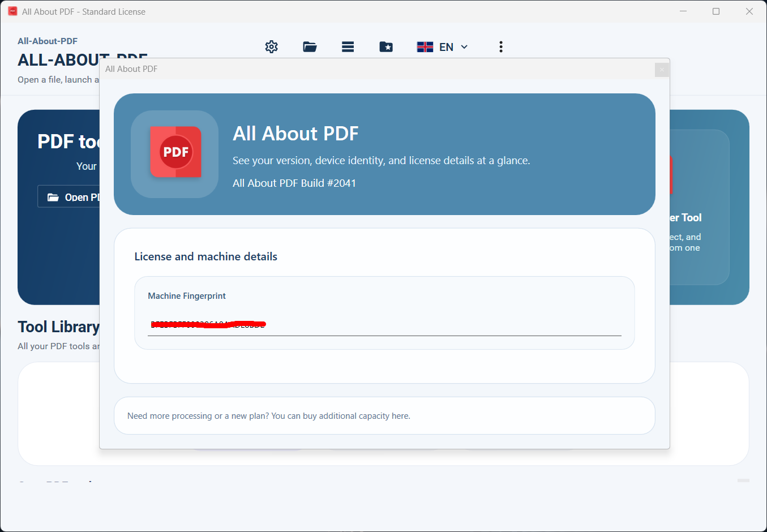Open the three-bar list menu icon
The image size is (767, 532).
348,47
